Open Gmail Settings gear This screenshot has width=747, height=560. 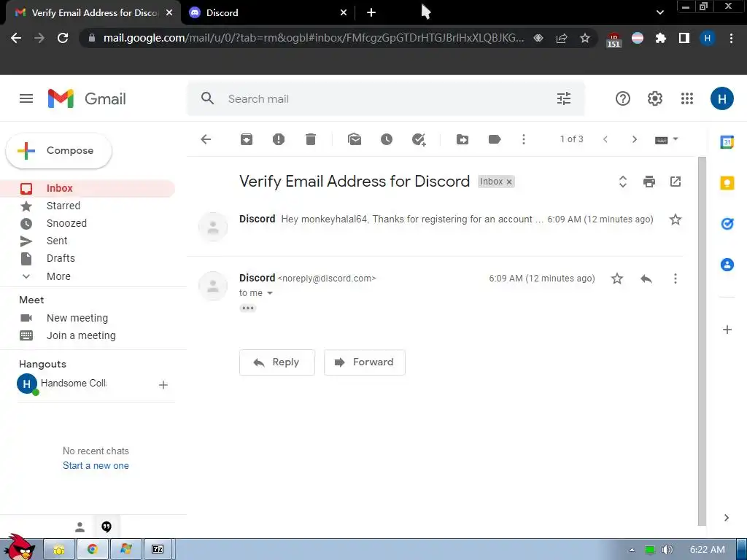click(x=655, y=98)
